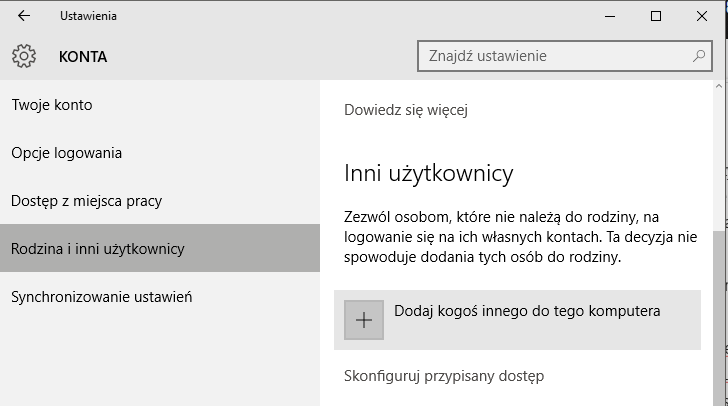
Task: Select Rodzina i inni użytkownicy
Action: pos(160,248)
